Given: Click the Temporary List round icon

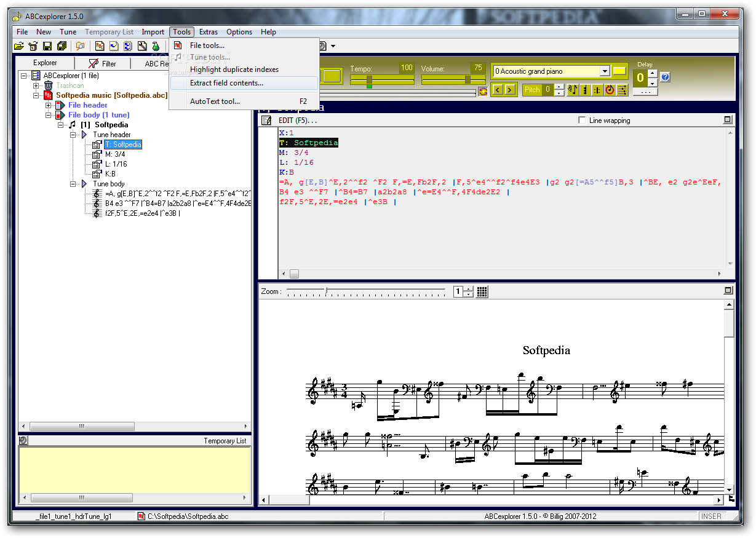Looking at the screenshot, I should coord(23,440).
